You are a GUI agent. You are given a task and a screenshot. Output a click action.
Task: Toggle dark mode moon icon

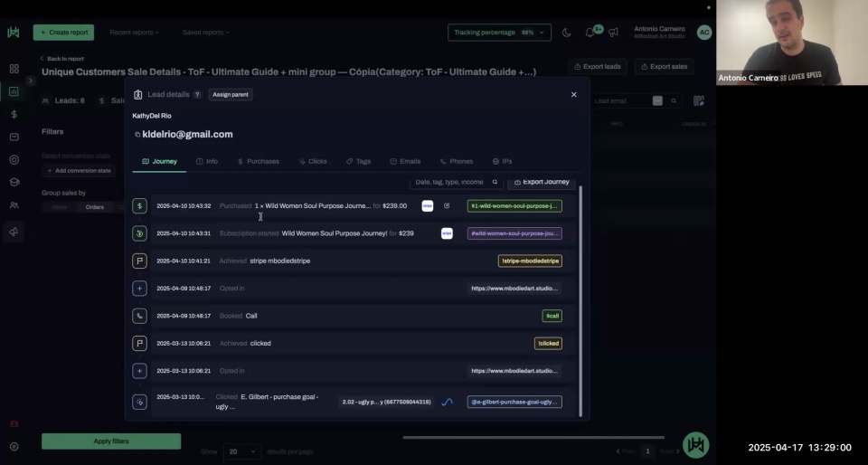566,33
